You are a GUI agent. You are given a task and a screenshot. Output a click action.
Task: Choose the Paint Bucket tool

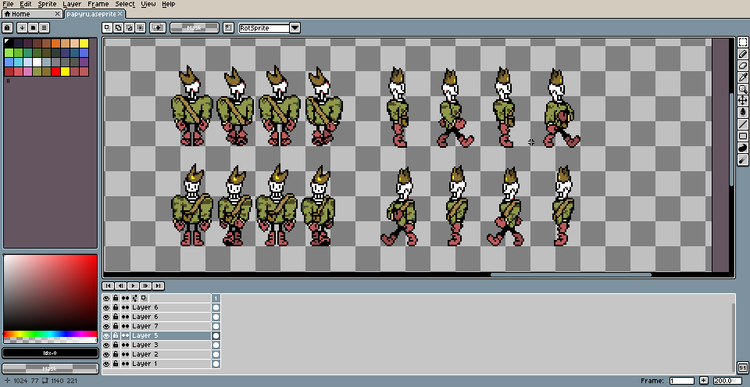click(743, 111)
